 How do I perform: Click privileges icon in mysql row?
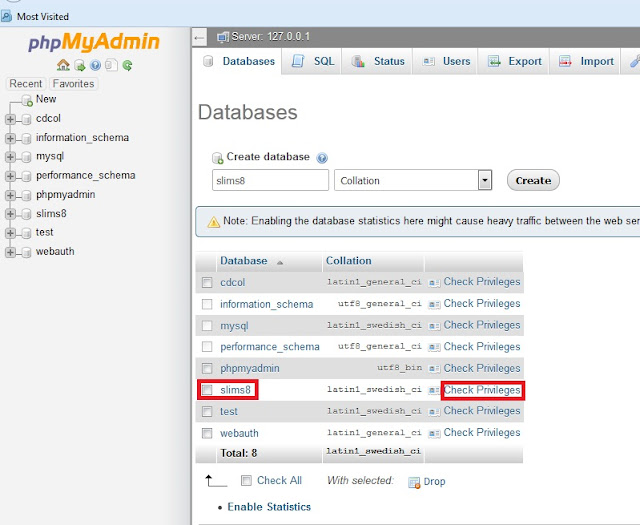(434, 326)
